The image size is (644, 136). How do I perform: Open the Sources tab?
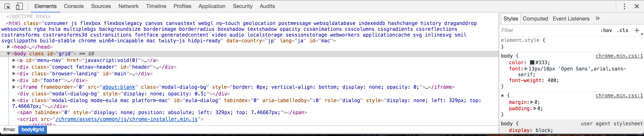[x=101, y=6]
